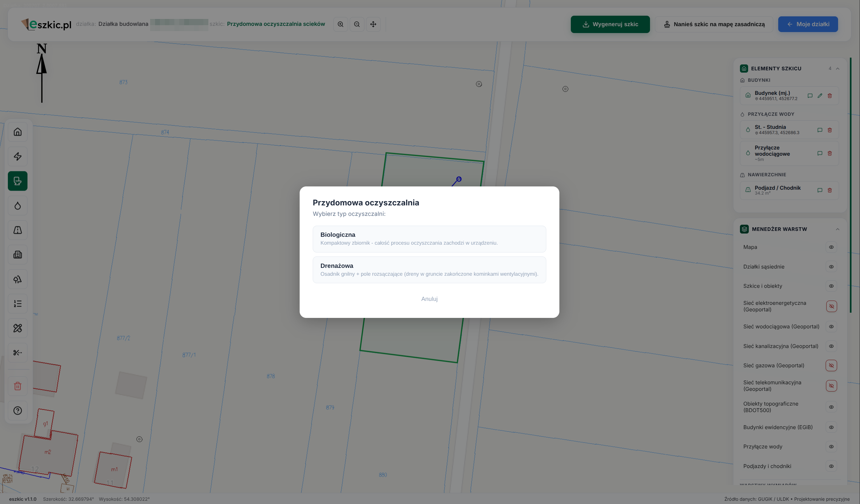
Task: Open the help question mark icon
Action: click(x=18, y=410)
